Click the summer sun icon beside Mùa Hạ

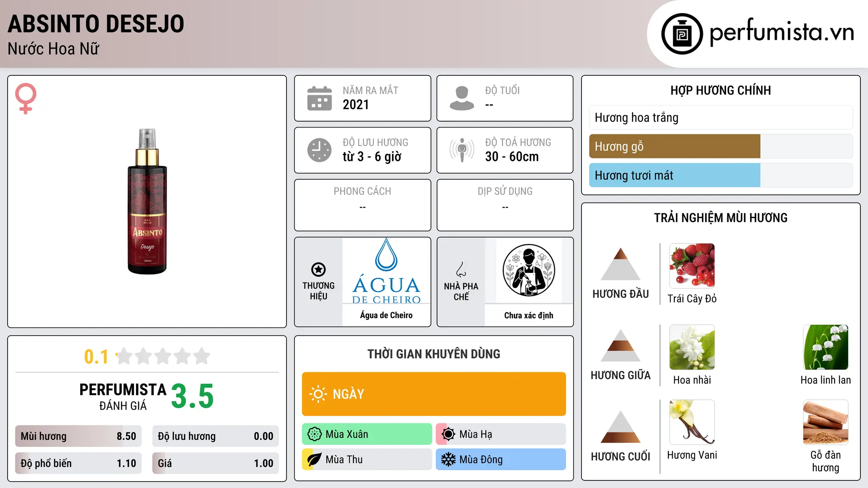click(x=448, y=434)
